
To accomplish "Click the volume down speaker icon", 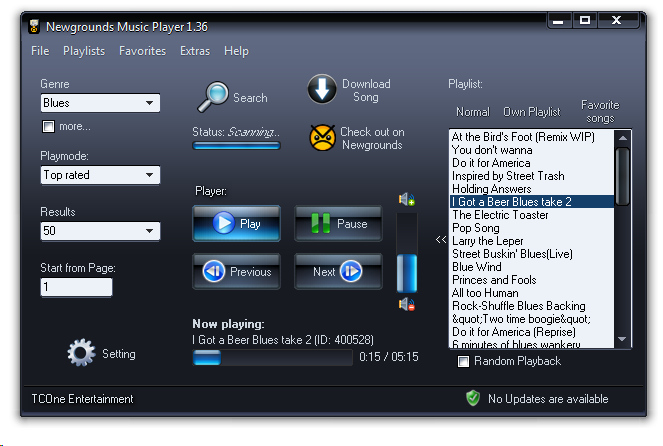I will (406, 304).
